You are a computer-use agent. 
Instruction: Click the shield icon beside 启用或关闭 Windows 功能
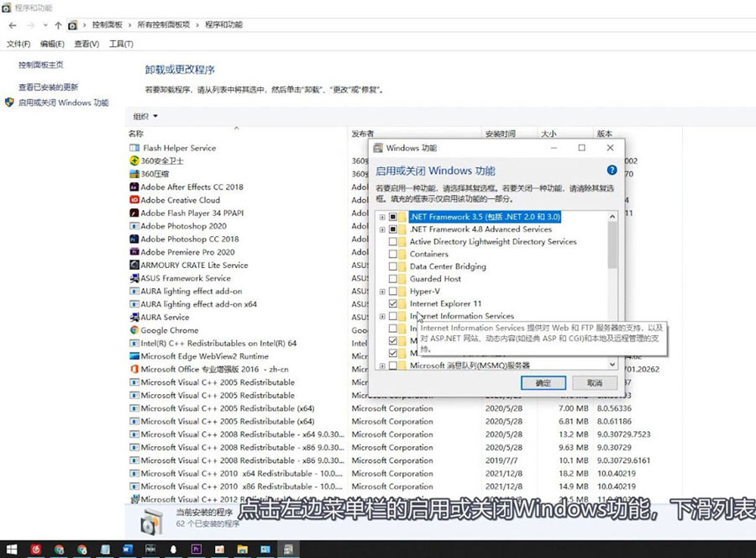9,103
